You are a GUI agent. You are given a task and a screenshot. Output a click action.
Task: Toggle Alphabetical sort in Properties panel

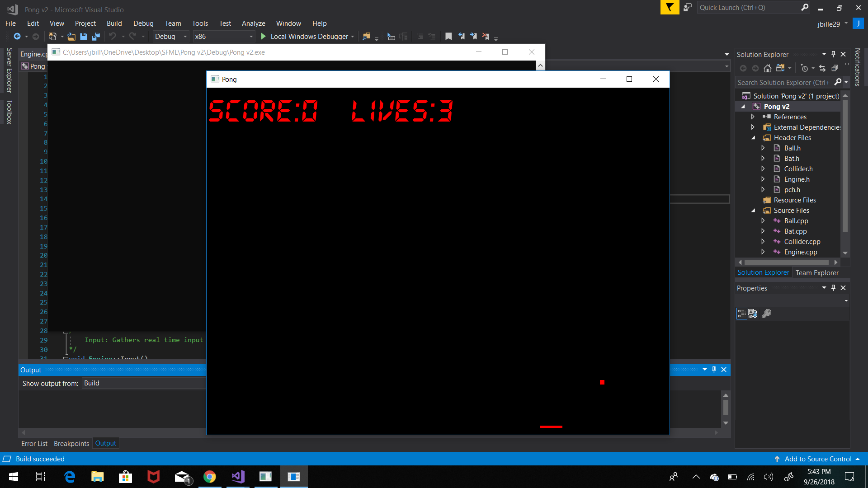point(753,314)
